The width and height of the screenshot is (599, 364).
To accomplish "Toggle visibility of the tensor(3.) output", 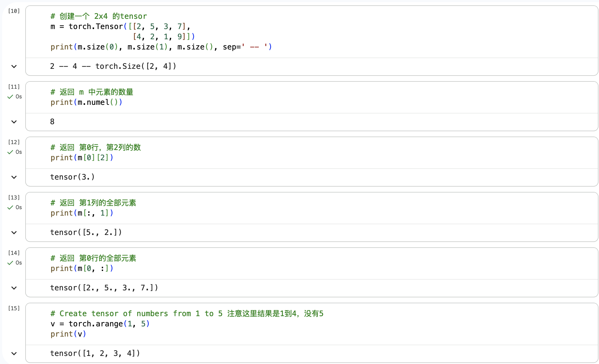I will pyautogui.click(x=14, y=177).
